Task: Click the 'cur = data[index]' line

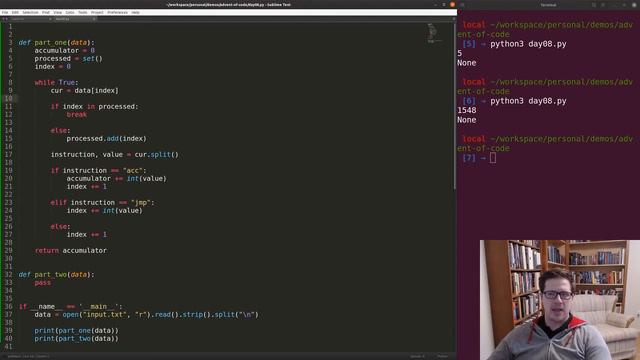Action: [x=84, y=91]
